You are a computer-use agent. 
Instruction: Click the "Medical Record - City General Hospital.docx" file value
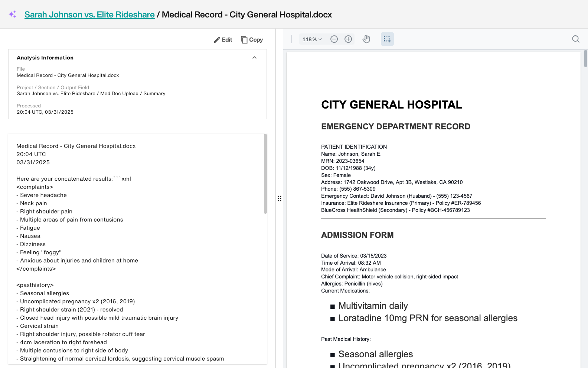click(68, 75)
